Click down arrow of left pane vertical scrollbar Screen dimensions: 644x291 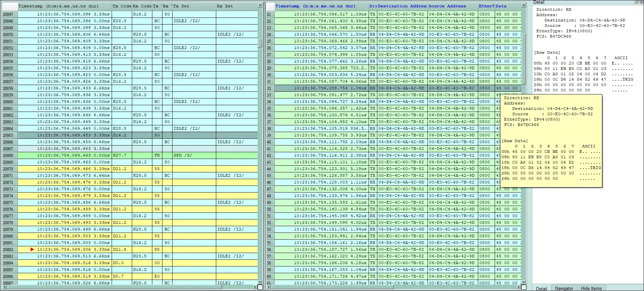[x=260, y=282]
